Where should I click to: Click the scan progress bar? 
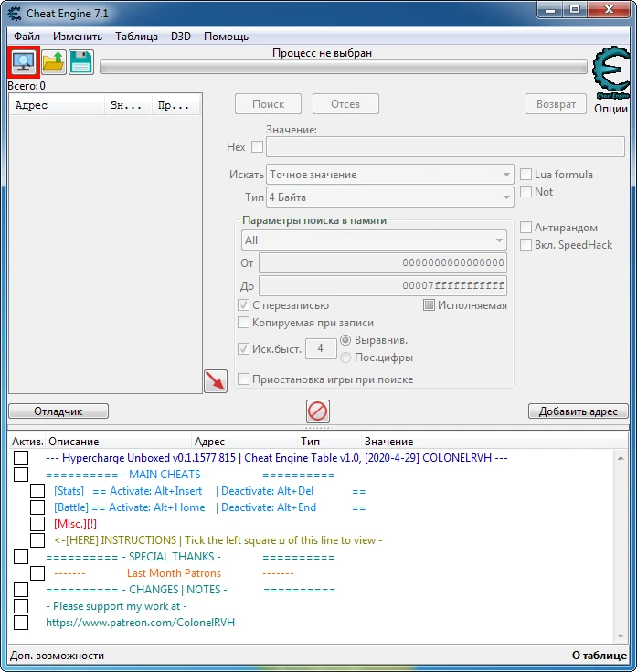[x=343, y=68]
